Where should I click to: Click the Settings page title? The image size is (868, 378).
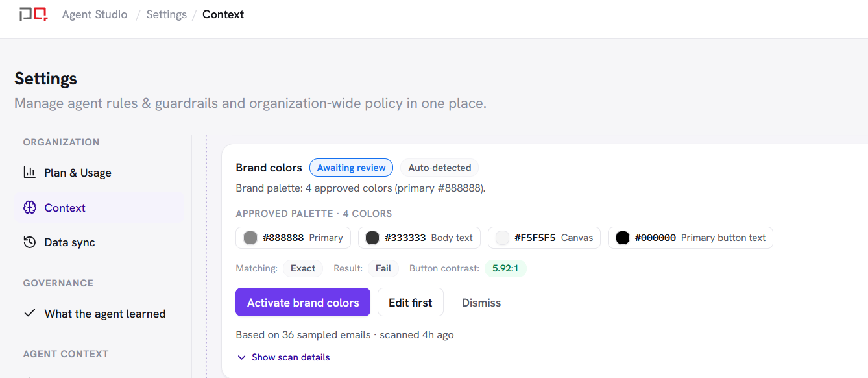click(46, 79)
